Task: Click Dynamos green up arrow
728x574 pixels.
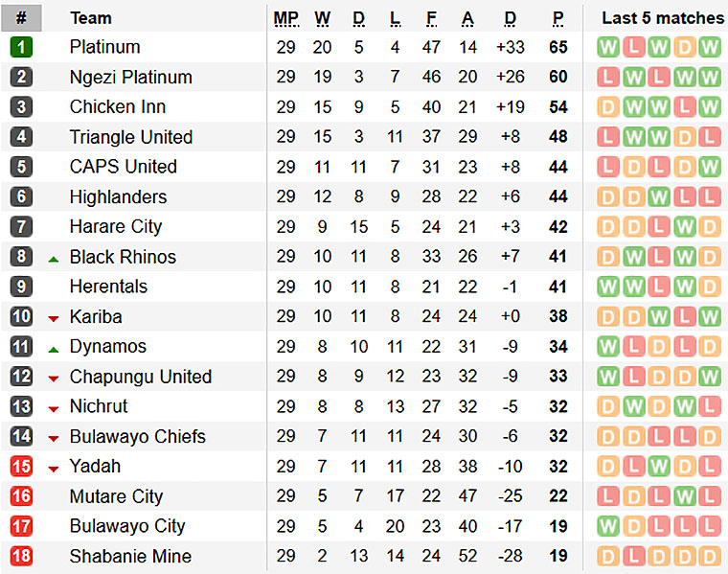Action: pos(54,350)
